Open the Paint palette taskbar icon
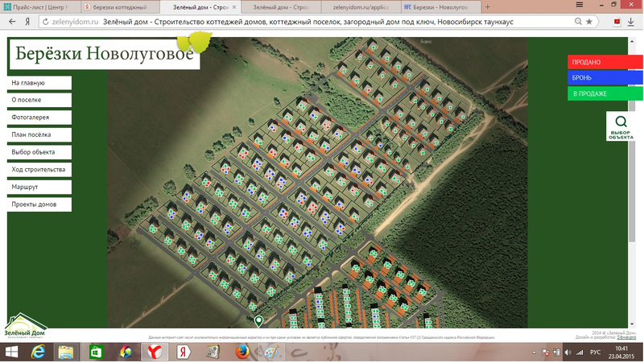This screenshot has width=644, height=363. [x=271, y=353]
